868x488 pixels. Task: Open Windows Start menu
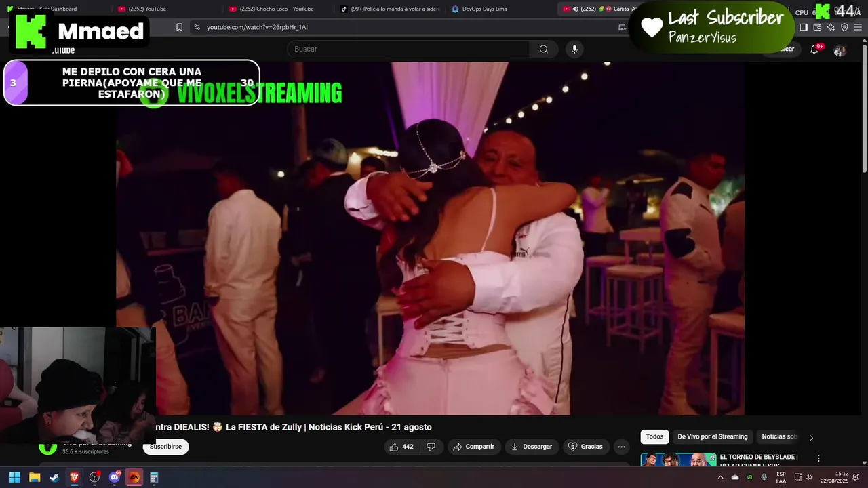14,477
